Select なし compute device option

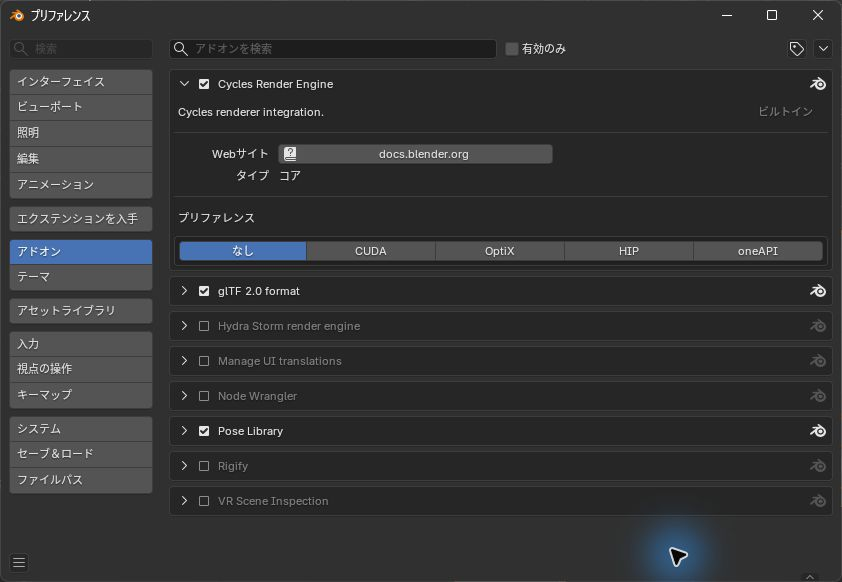pos(243,251)
